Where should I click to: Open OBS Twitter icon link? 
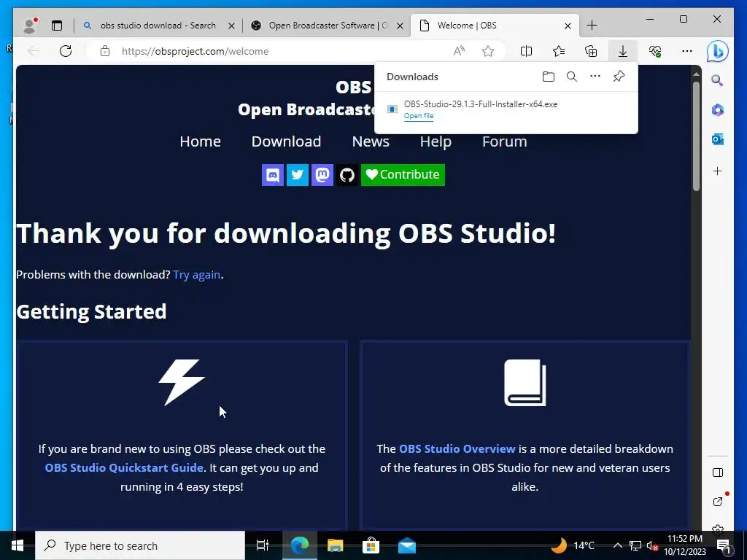(x=298, y=175)
